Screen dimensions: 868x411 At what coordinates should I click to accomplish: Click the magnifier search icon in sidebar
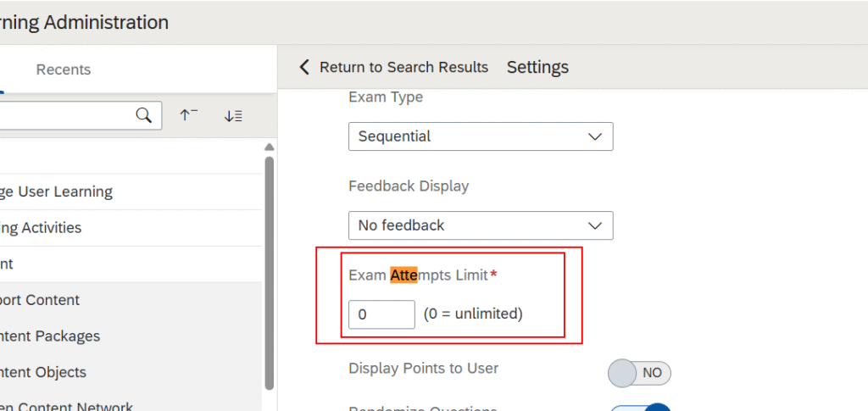[144, 115]
